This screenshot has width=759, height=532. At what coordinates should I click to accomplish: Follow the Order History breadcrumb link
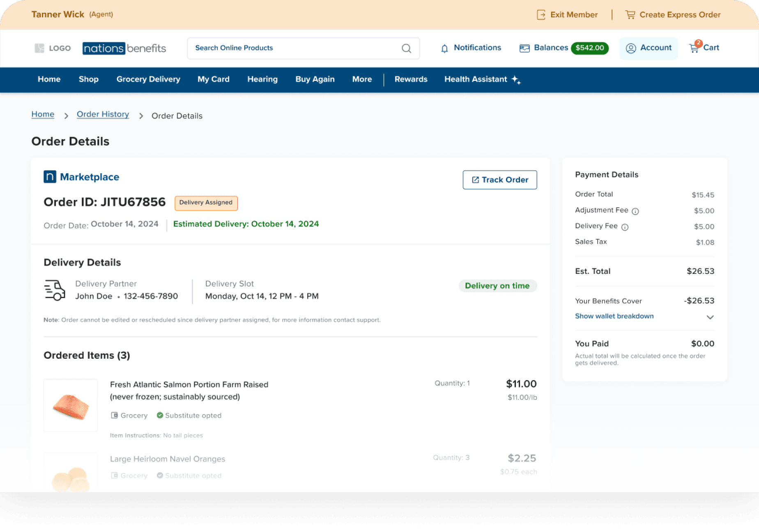[x=103, y=115]
